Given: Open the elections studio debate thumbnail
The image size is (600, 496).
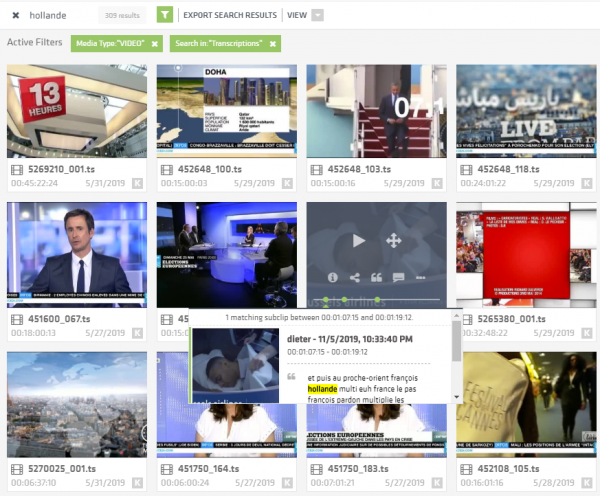Looking at the screenshot, I should click(x=227, y=255).
